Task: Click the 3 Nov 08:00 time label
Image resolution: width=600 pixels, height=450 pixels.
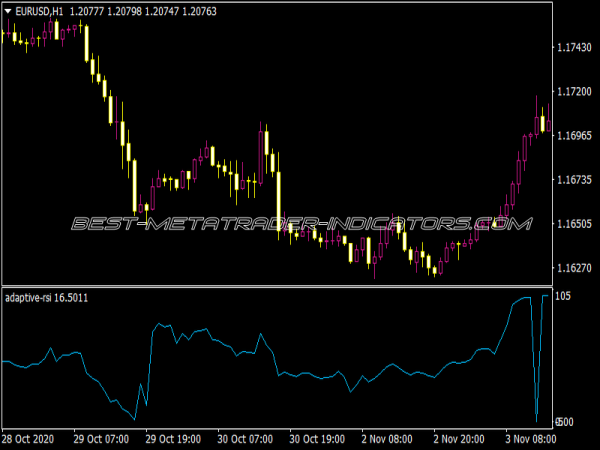Action: point(531,439)
